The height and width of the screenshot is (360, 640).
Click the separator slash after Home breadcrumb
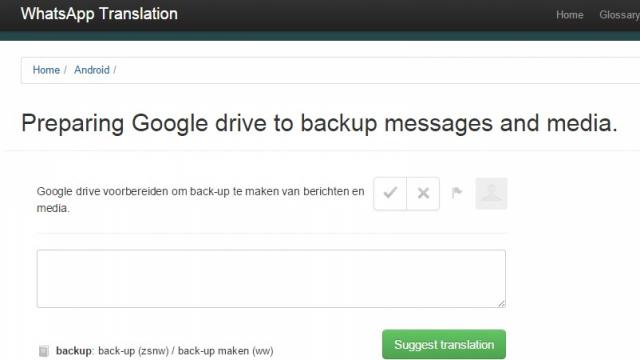click(65, 70)
